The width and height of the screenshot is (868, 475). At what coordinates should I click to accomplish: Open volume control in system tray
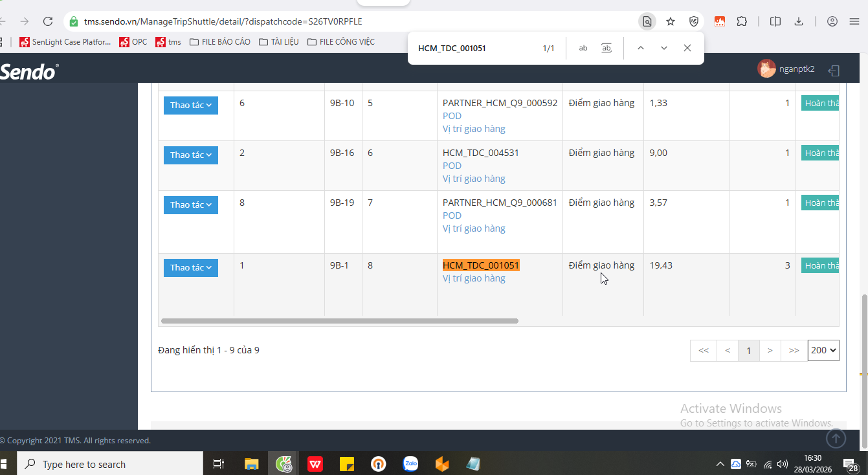point(783,464)
